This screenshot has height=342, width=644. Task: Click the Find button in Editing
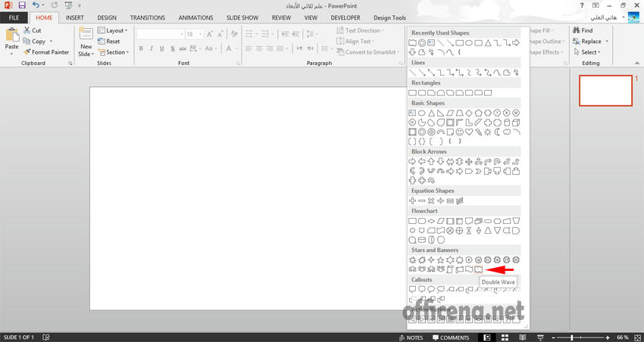(x=583, y=30)
